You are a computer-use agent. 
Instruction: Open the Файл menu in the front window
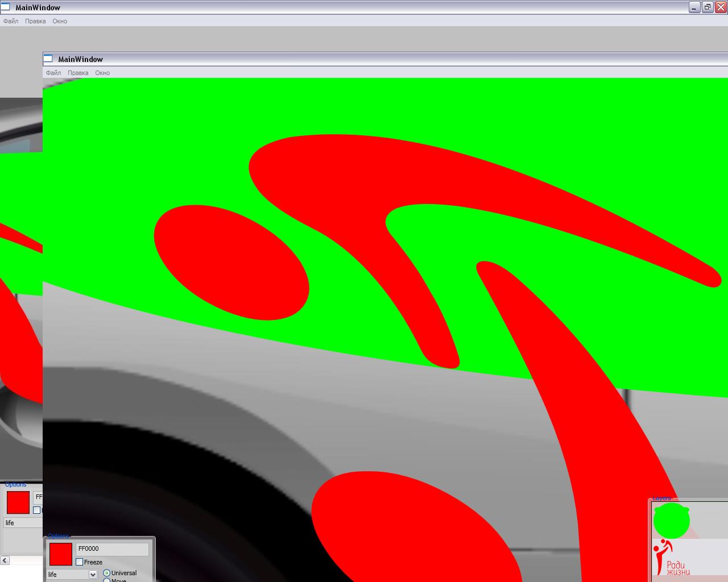53,73
